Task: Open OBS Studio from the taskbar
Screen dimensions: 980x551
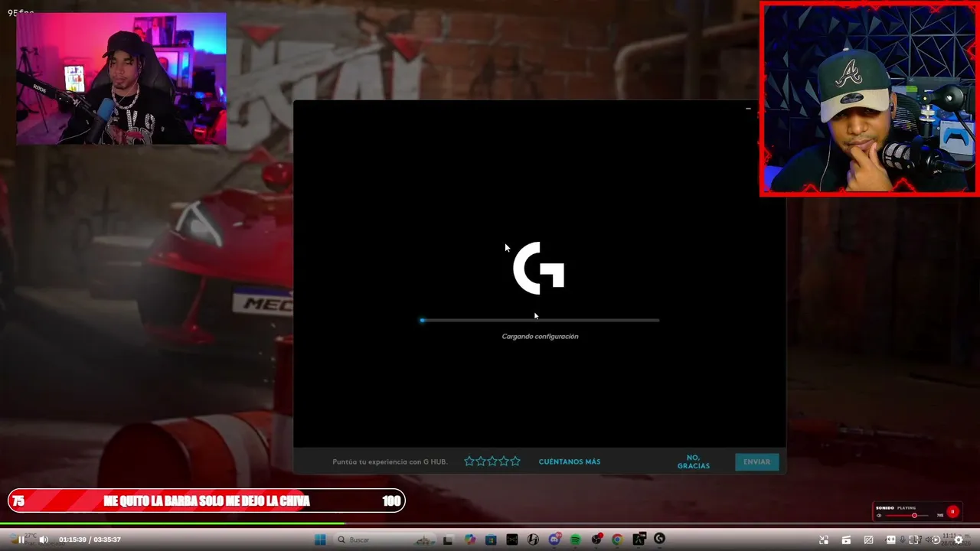Action: point(596,540)
